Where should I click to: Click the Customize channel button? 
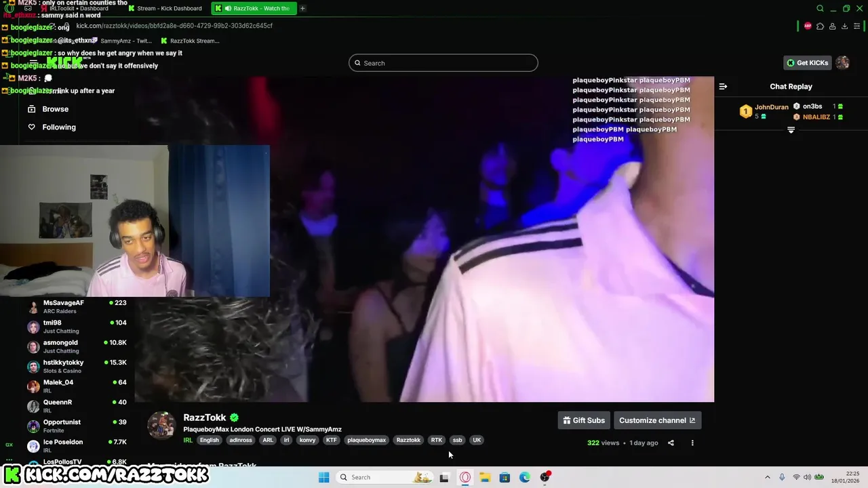point(657,420)
